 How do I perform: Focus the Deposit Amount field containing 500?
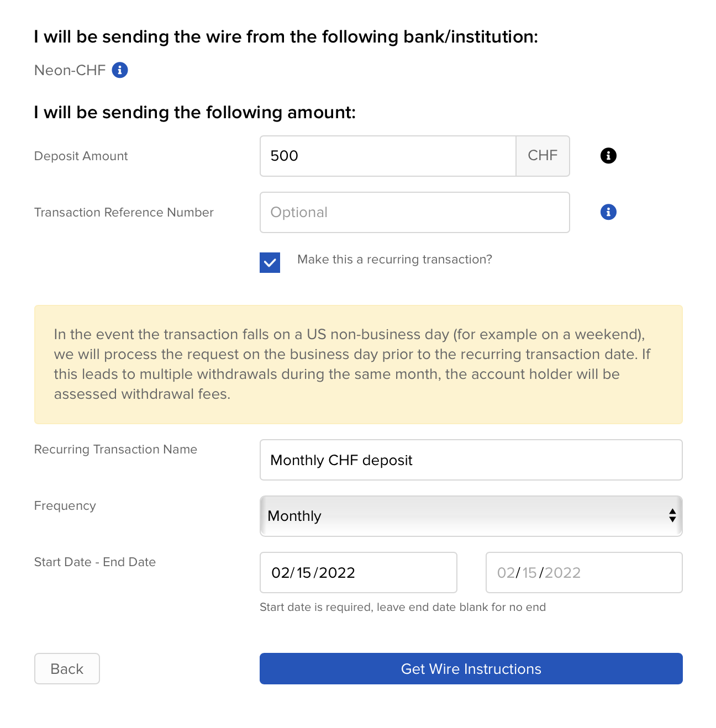[388, 156]
